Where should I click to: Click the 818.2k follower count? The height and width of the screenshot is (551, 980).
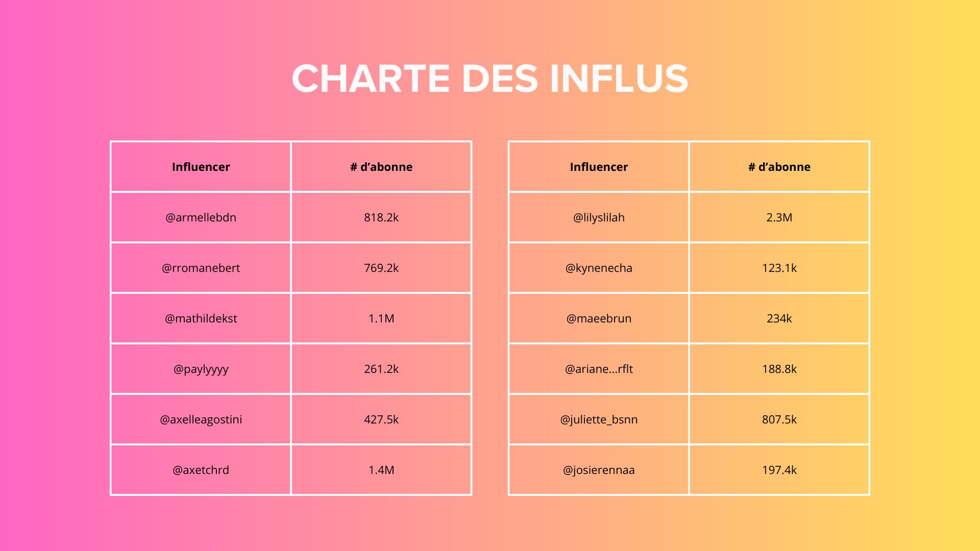[x=381, y=217]
